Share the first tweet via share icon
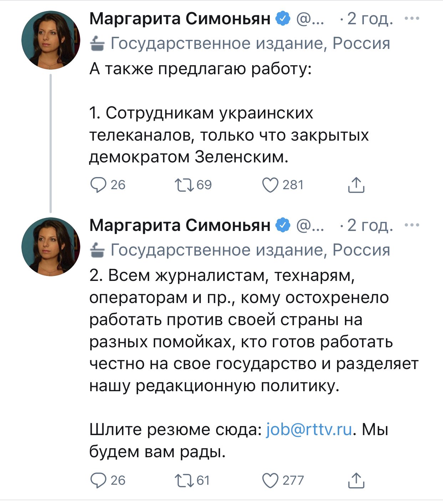This screenshot has height=504, width=443. click(356, 185)
